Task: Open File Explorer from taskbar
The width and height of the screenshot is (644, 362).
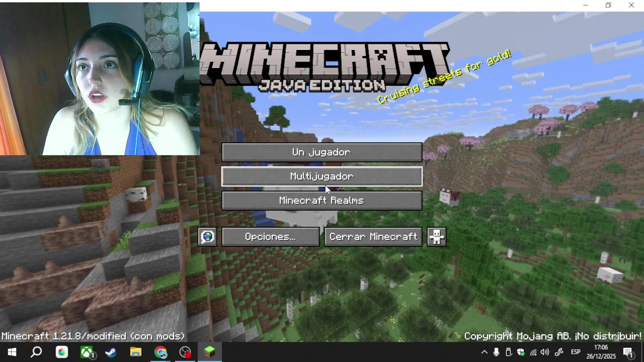Action: pos(136,352)
